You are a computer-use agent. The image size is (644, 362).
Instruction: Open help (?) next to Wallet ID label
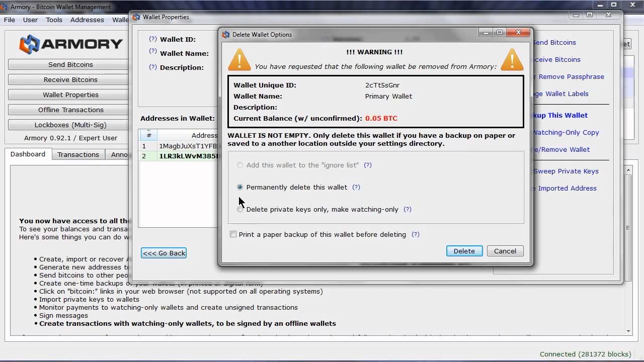click(153, 39)
